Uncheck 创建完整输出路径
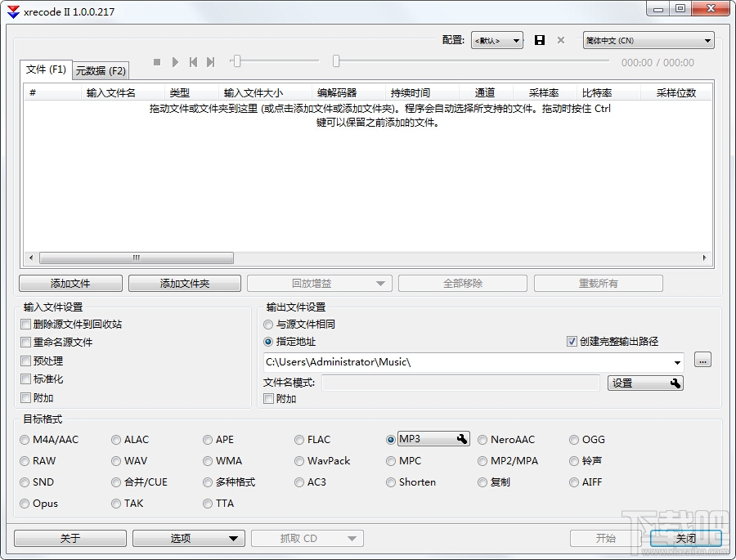736x560 pixels. (571, 342)
